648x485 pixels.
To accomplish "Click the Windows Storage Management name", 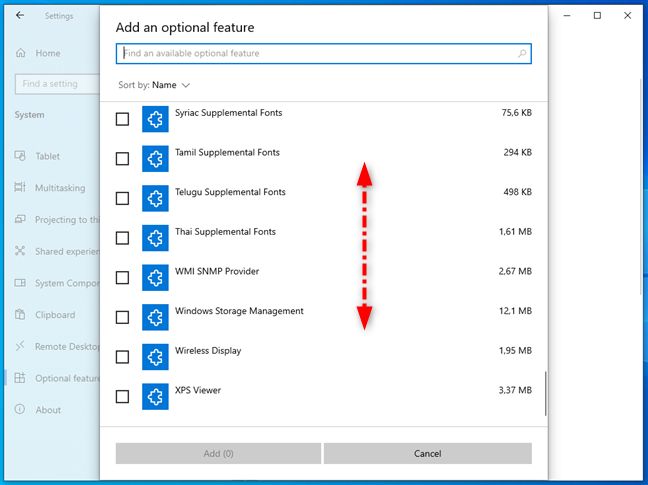I will (239, 311).
